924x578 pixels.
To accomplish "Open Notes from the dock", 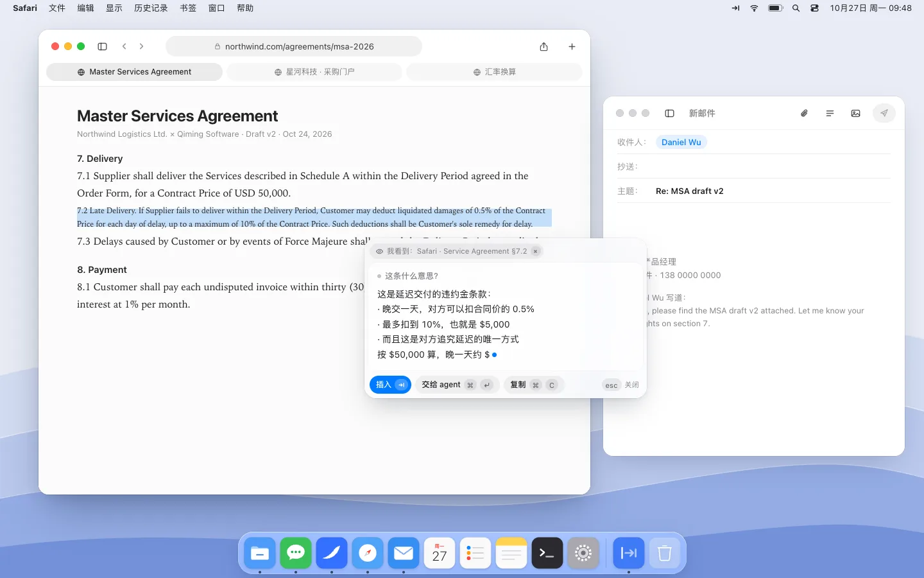I will (511, 553).
